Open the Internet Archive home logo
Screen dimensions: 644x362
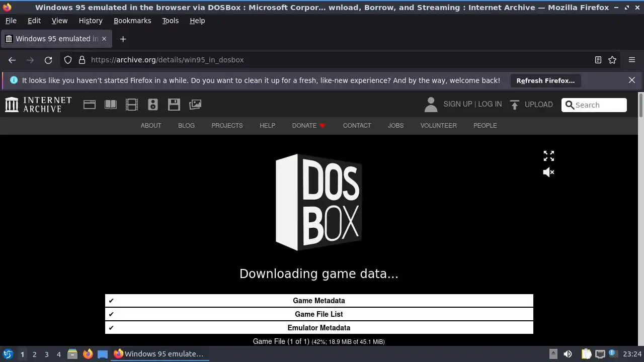[x=38, y=105]
